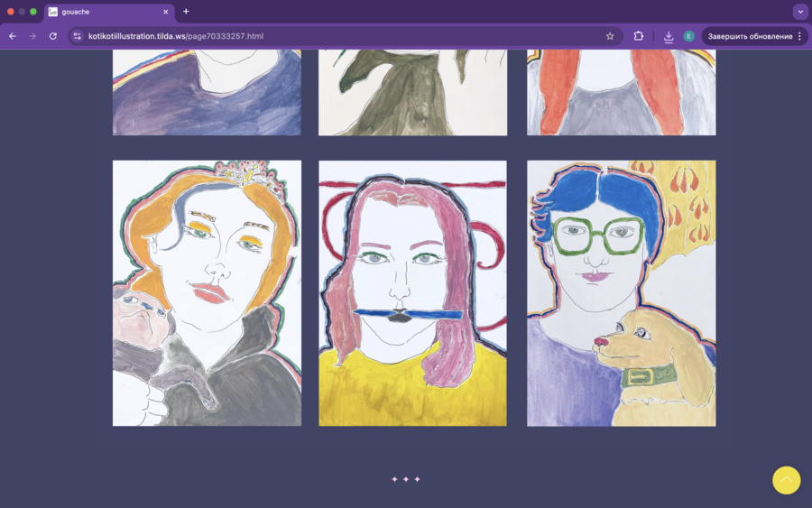Open the cropped orange-haired painting

622,93
